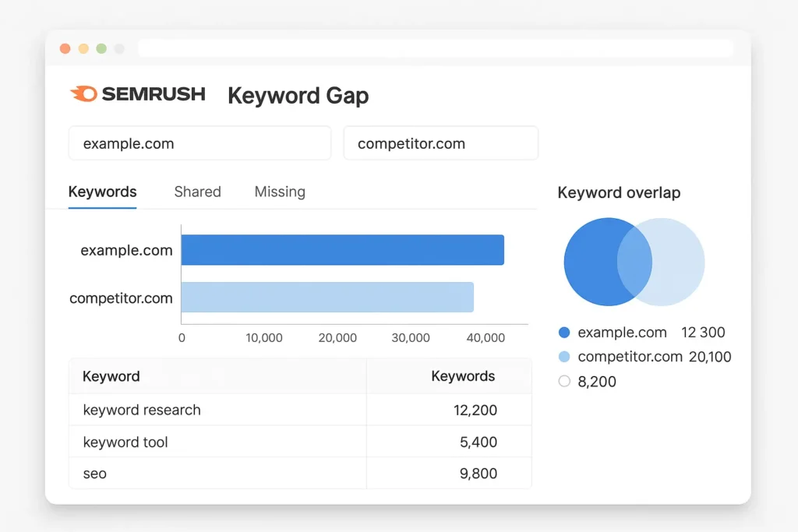Screen dimensions: 798x532
Task: Open the Keyword Gap title dropdown
Action: 298,97
